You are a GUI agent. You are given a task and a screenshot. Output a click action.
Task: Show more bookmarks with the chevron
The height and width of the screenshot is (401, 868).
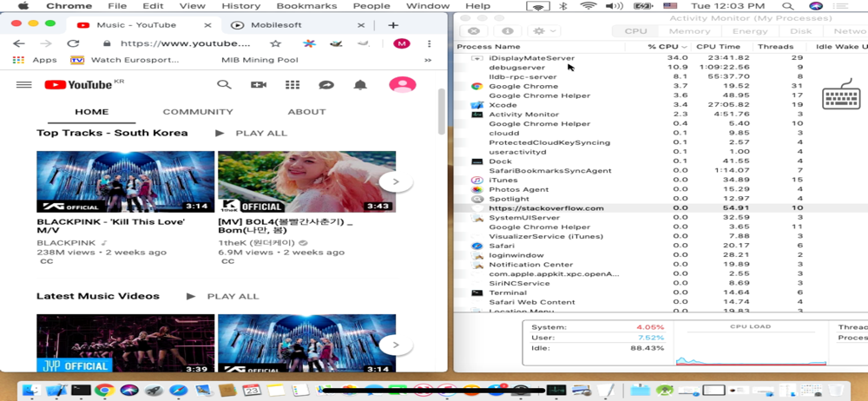[x=427, y=60]
